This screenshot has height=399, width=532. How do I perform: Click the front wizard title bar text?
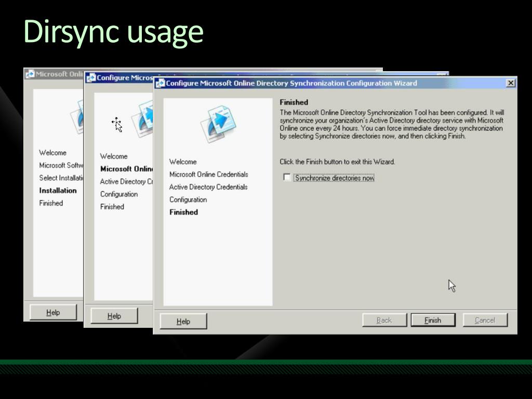(x=291, y=83)
